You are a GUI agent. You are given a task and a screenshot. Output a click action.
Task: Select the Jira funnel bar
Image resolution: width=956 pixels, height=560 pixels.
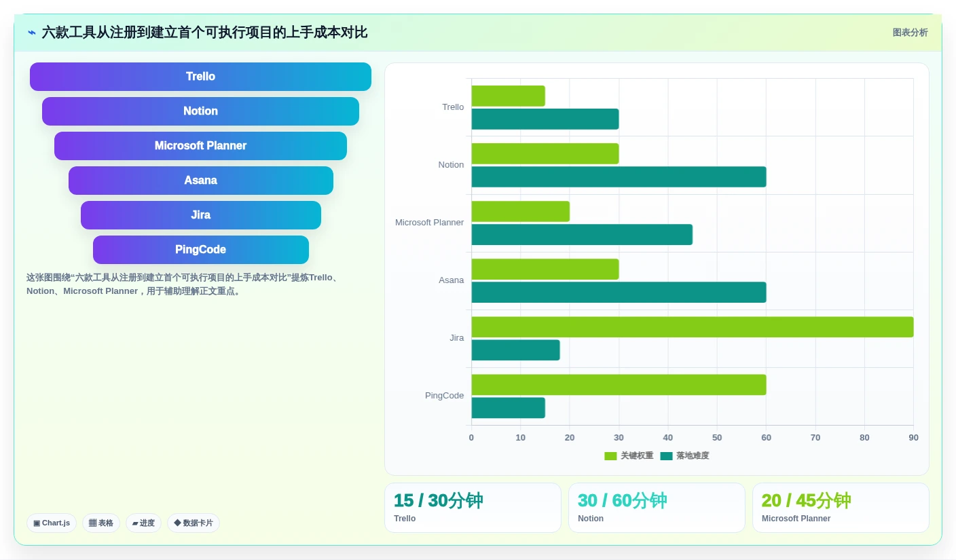click(x=200, y=215)
